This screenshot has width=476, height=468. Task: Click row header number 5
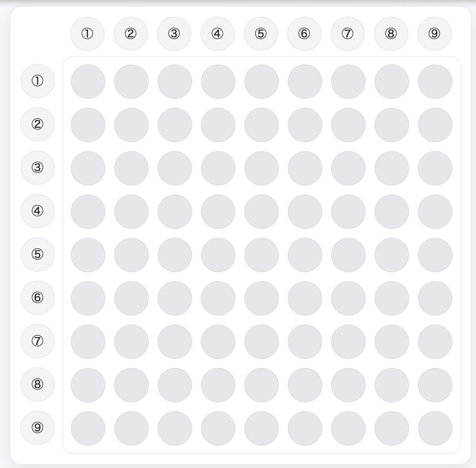coord(38,254)
